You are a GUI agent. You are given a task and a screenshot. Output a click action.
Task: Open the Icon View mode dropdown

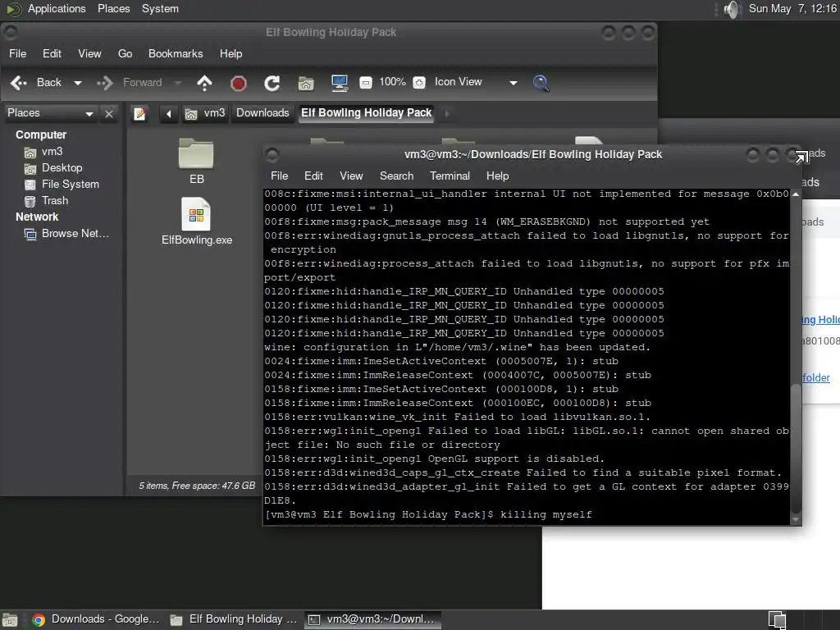click(x=476, y=82)
